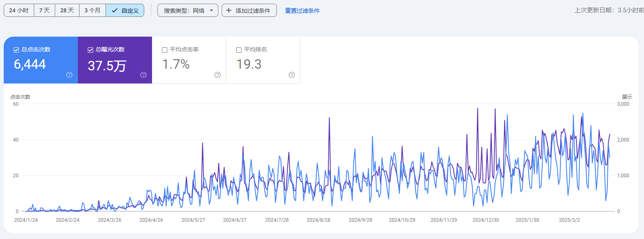The image size is (644, 239).
Task: Click the 点击次数 axis label
Action: coord(20,97)
